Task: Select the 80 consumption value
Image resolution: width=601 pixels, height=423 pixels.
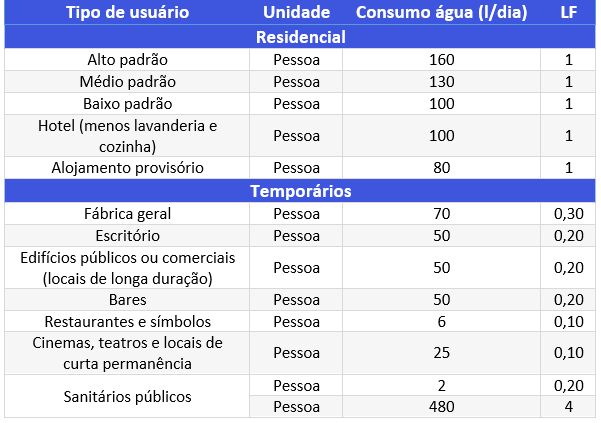Action: point(442,168)
